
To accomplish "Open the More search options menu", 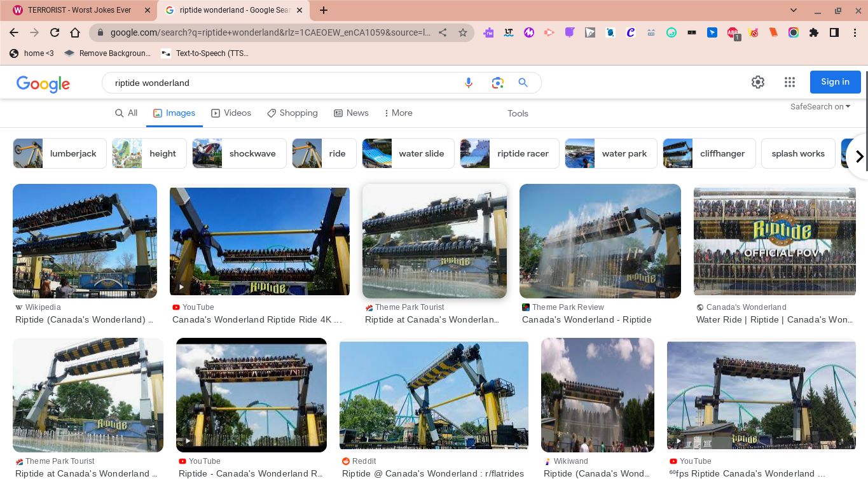I will pos(398,113).
